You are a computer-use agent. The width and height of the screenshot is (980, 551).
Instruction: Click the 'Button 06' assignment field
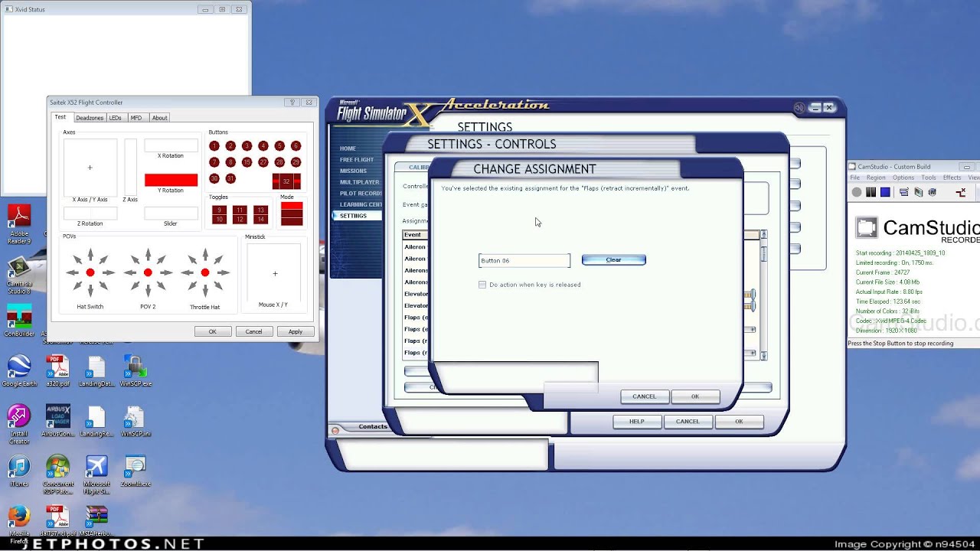click(524, 261)
